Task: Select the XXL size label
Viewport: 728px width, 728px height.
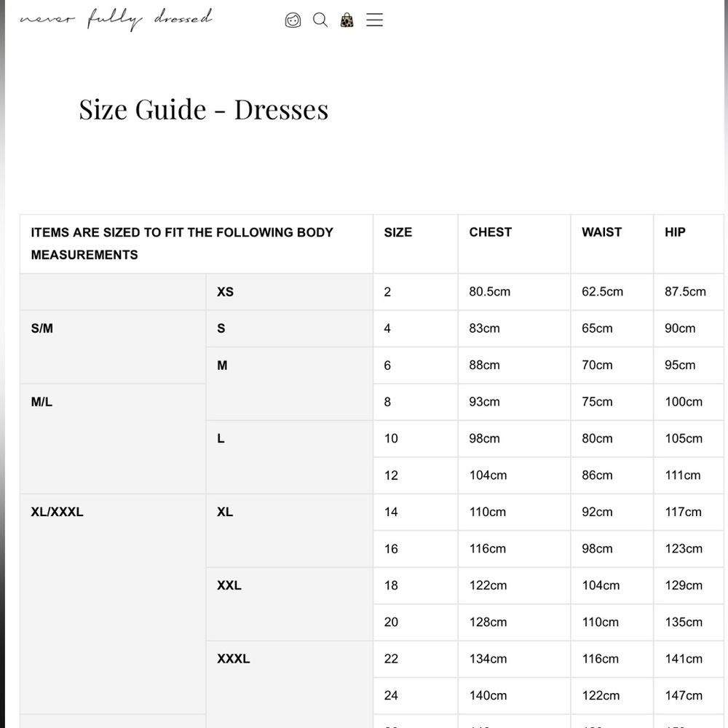Action: pos(229,585)
